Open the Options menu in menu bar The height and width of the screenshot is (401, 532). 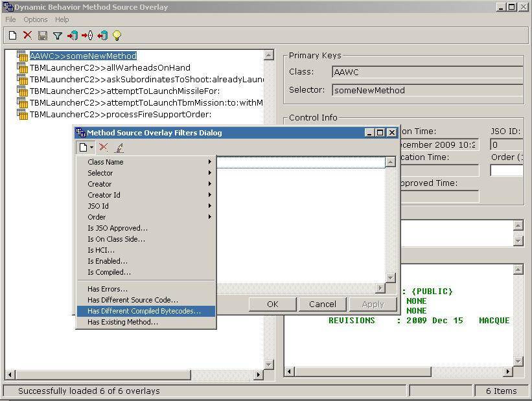36,19
